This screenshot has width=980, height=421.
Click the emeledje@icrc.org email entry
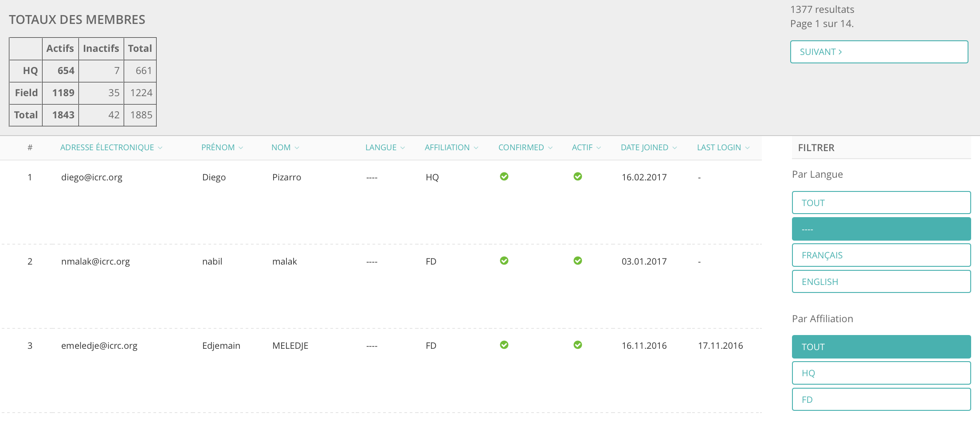tap(99, 346)
